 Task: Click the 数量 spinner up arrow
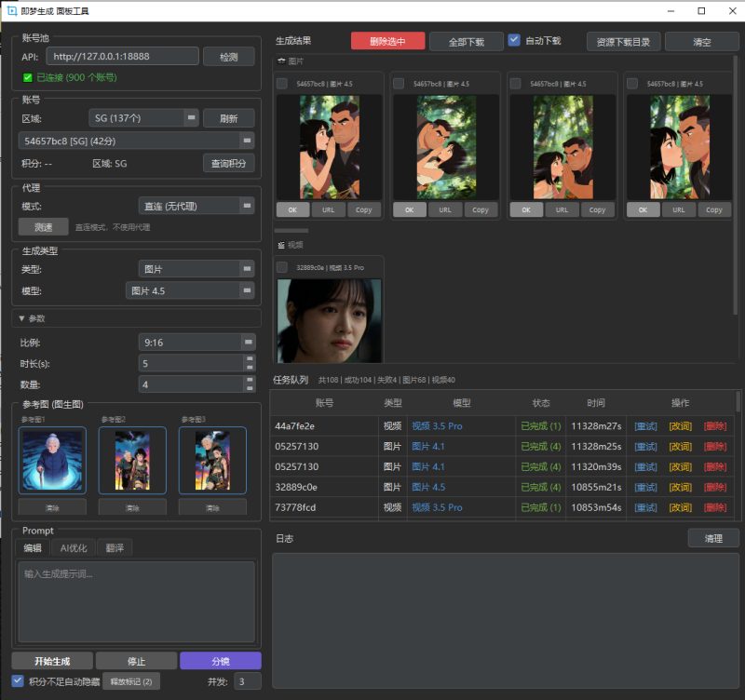[250, 380]
